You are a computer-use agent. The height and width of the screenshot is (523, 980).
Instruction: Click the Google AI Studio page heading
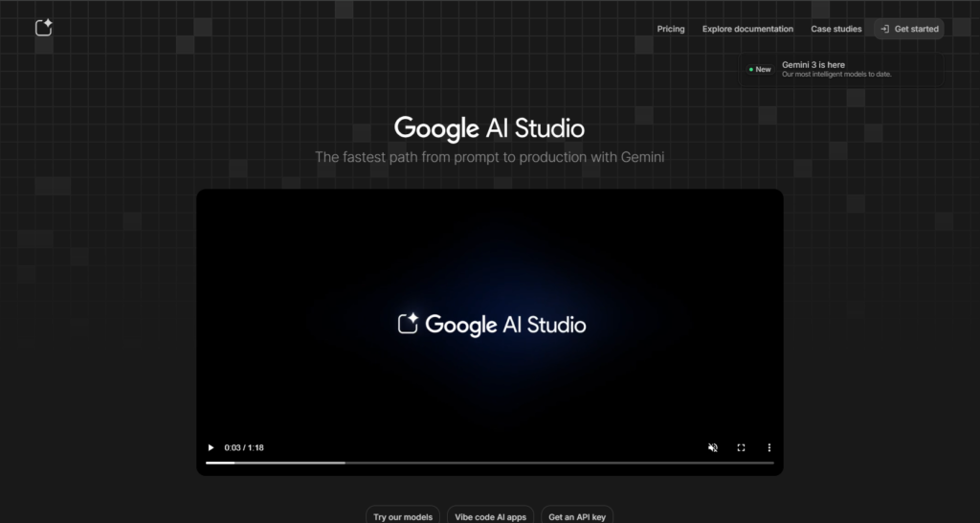(489, 128)
